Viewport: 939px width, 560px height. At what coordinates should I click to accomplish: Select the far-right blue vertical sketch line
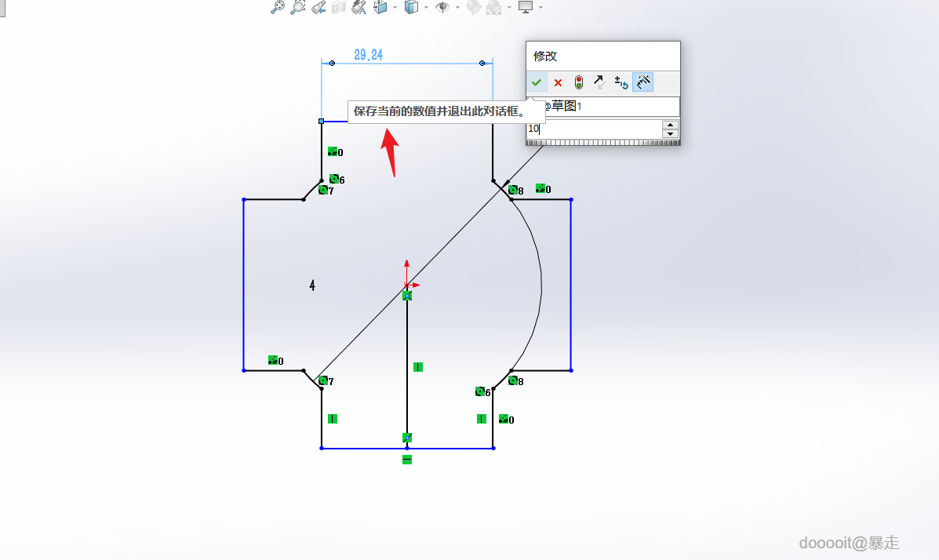tap(571, 285)
